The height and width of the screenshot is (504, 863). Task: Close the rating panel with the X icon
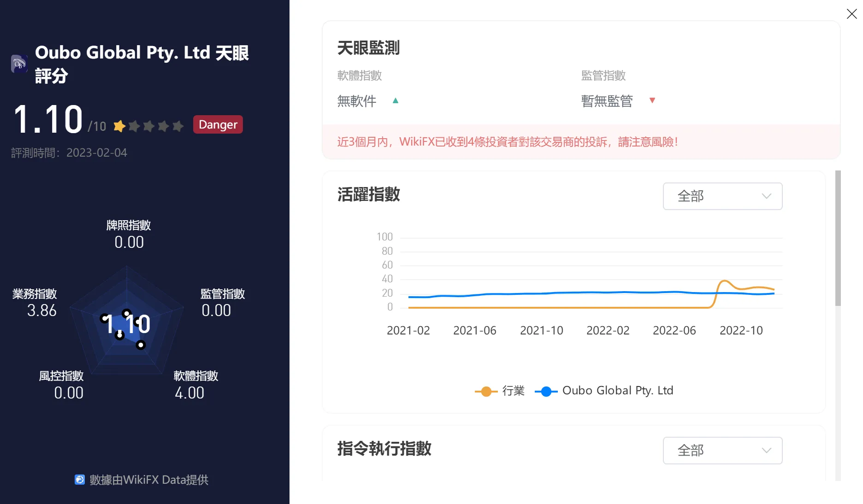pos(851,14)
